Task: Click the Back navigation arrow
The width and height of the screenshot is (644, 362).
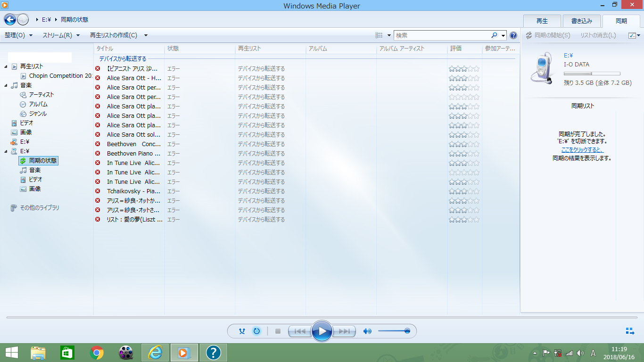Action: tap(10, 20)
